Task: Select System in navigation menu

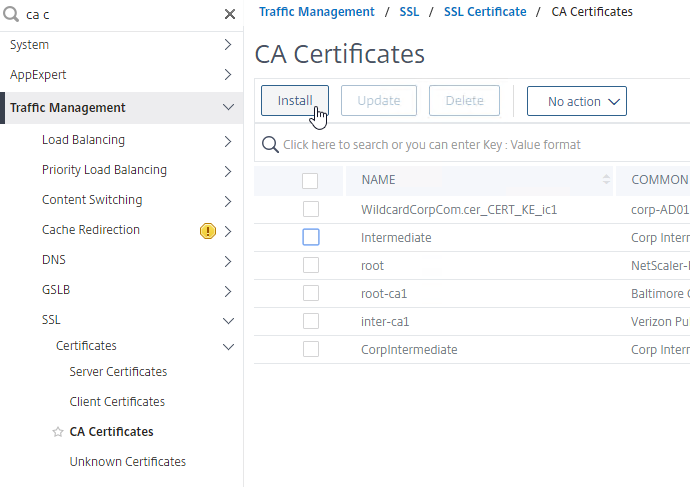Action: [x=29, y=45]
